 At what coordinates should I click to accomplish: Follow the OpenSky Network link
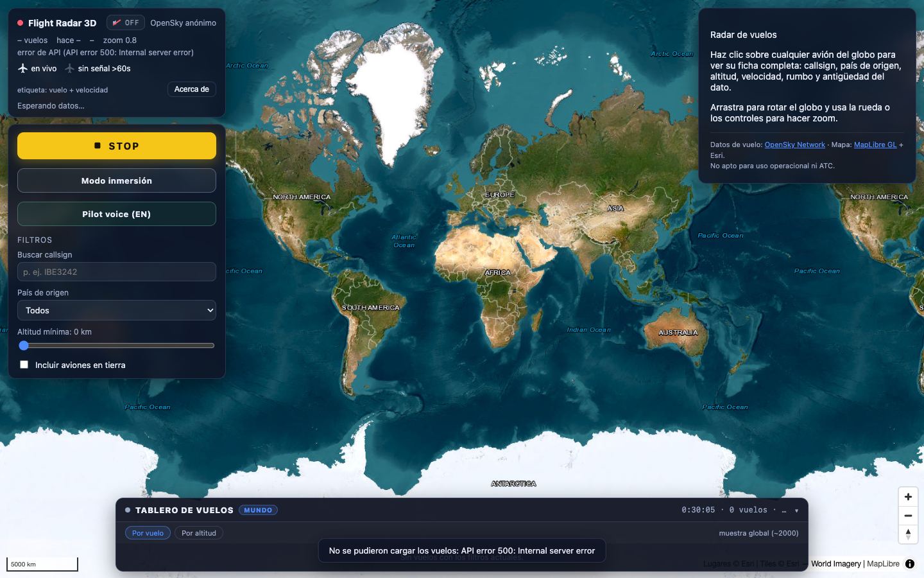[794, 144]
